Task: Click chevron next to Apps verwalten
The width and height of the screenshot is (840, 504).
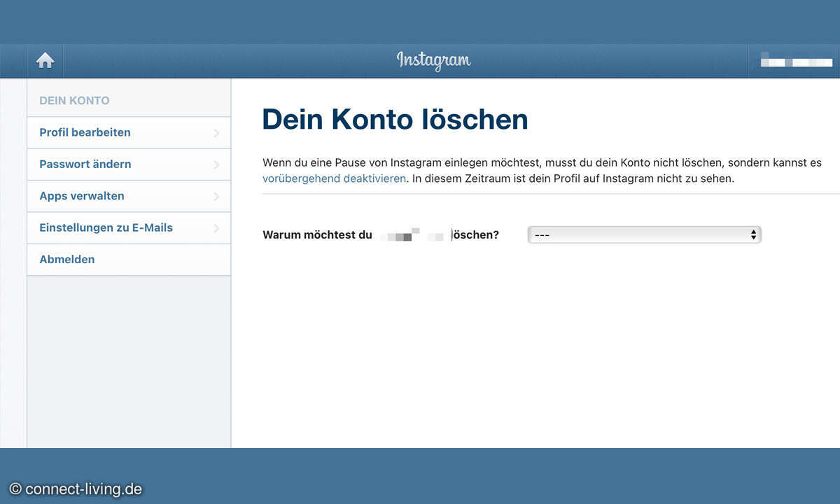Action: tap(216, 197)
